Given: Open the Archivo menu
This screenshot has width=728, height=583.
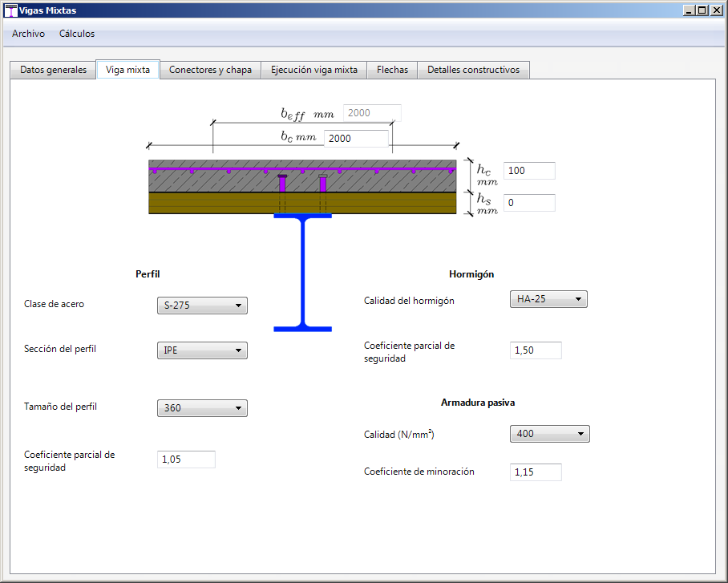Looking at the screenshot, I should point(28,34).
